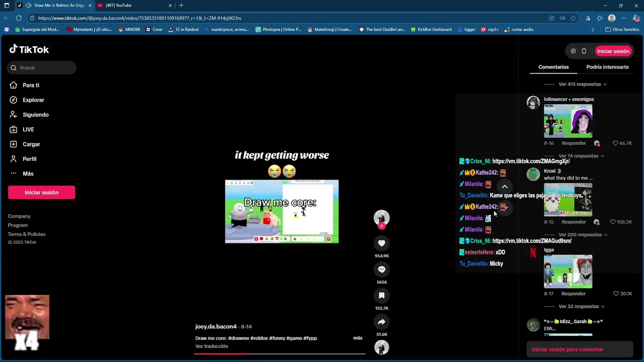Switch to the Podría interesarte tab
The height and width of the screenshot is (362, 644).
pos(607,67)
